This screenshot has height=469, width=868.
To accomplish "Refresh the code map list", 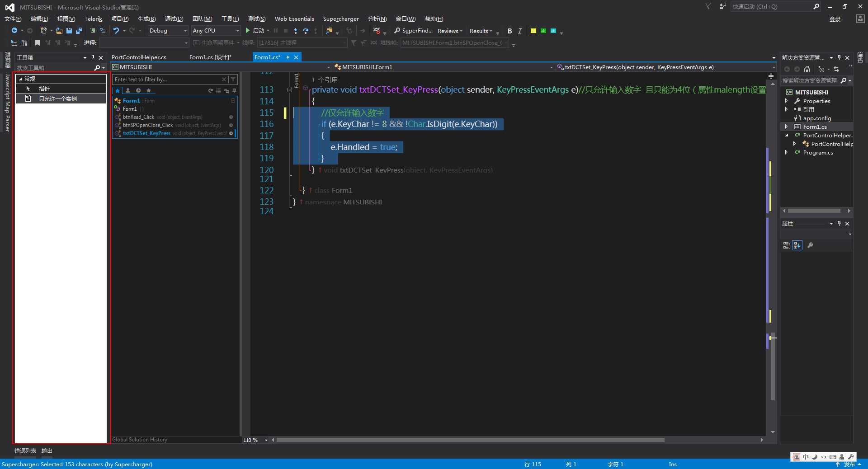I will [210, 91].
